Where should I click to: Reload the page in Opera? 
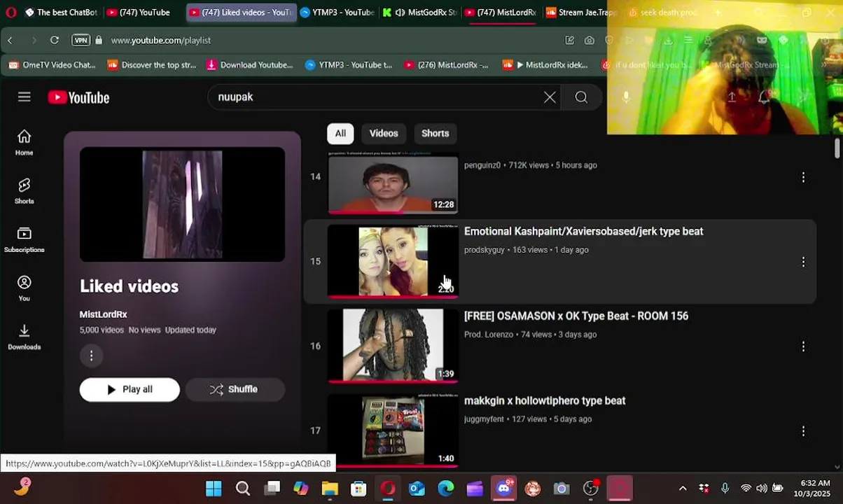pos(55,41)
